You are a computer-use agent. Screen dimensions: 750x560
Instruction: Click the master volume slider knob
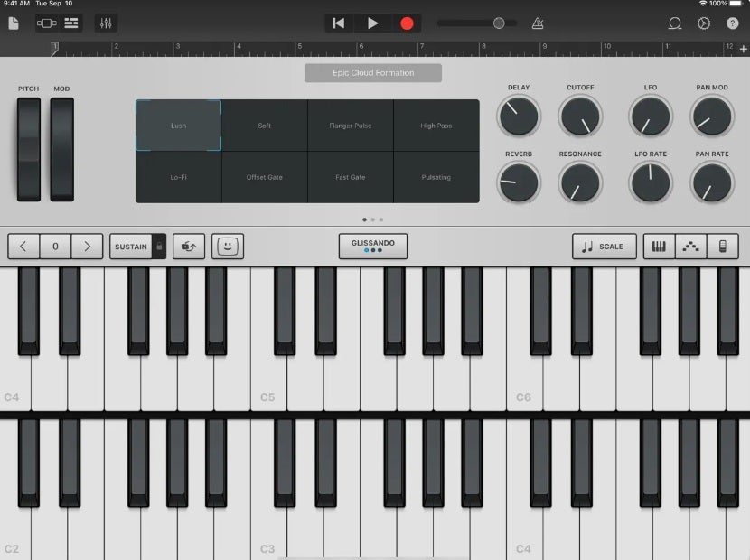click(x=498, y=23)
